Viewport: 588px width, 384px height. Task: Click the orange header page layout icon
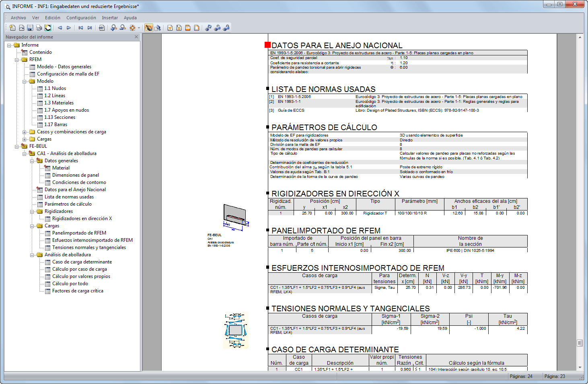coord(179,28)
